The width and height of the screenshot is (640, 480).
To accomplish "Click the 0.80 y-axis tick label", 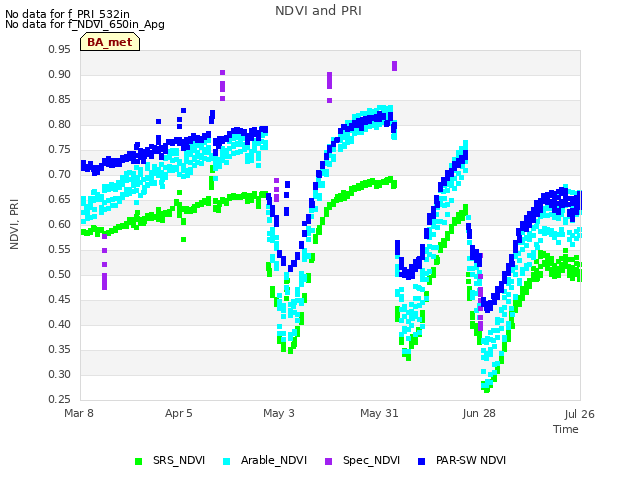I will 60,124.
